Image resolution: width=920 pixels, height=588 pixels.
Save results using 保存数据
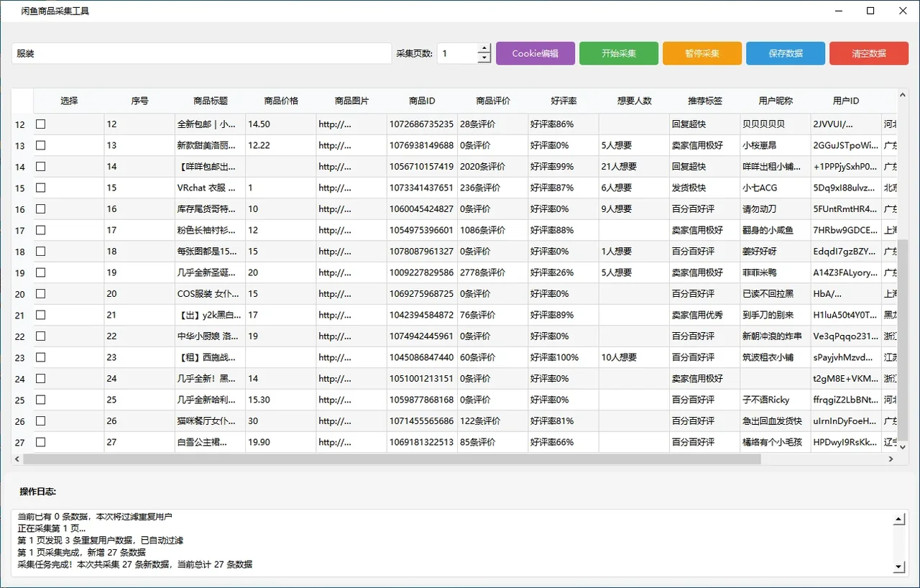(786, 53)
